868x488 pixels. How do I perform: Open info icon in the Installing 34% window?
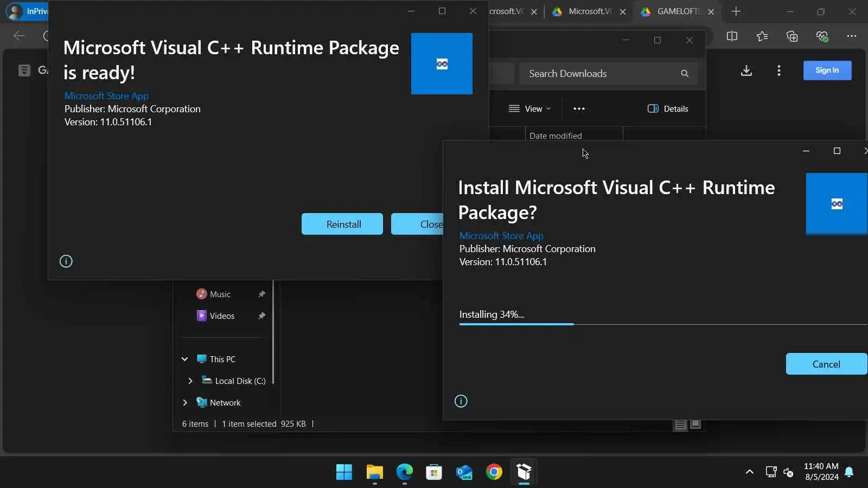tap(461, 401)
